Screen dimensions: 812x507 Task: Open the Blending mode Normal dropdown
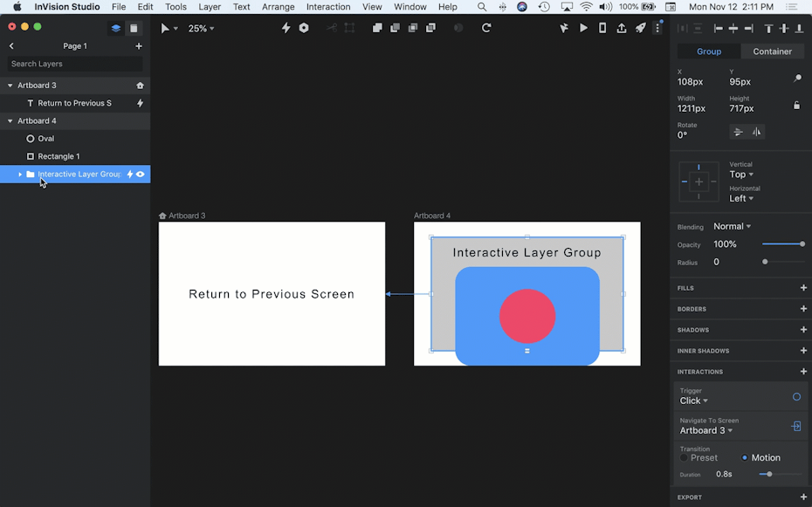[x=733, y=227]
